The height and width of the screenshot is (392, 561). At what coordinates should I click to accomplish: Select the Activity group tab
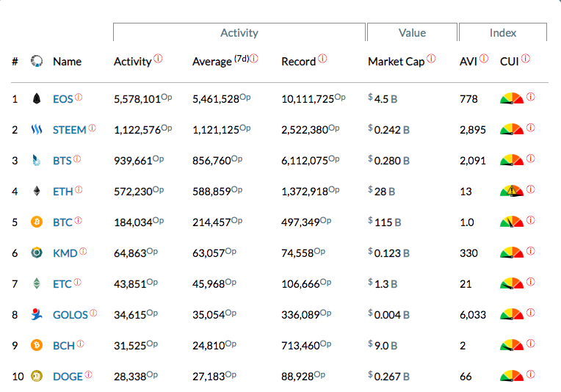point(239,32)
